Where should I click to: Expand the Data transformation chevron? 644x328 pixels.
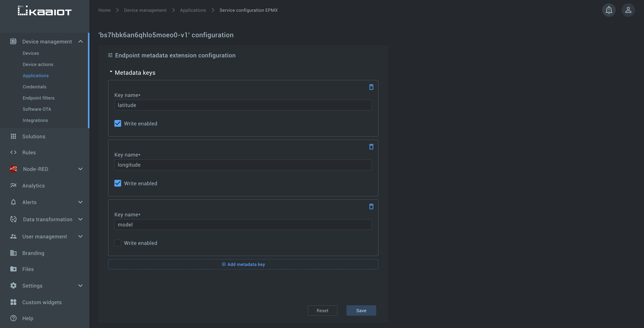80,219
